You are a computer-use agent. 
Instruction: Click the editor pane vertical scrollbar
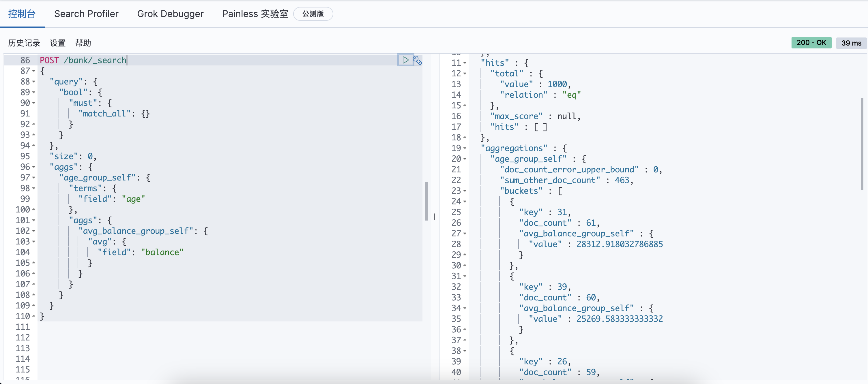pos(426,201)
